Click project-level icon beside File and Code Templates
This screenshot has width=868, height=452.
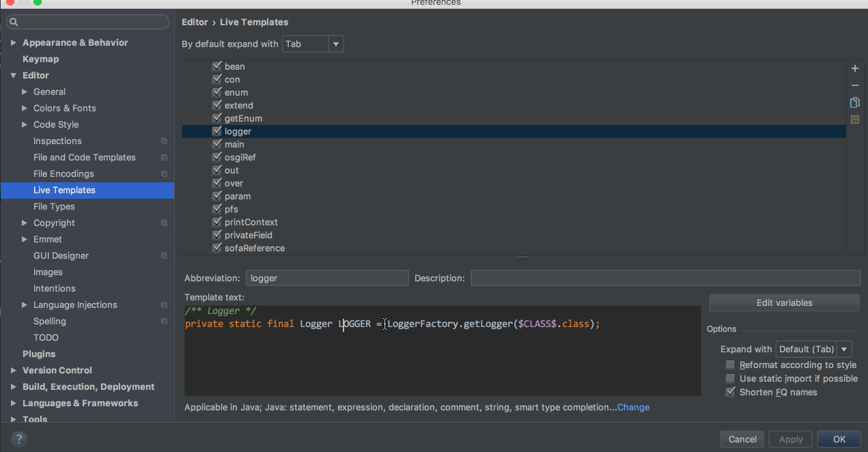tap(164, 158)
